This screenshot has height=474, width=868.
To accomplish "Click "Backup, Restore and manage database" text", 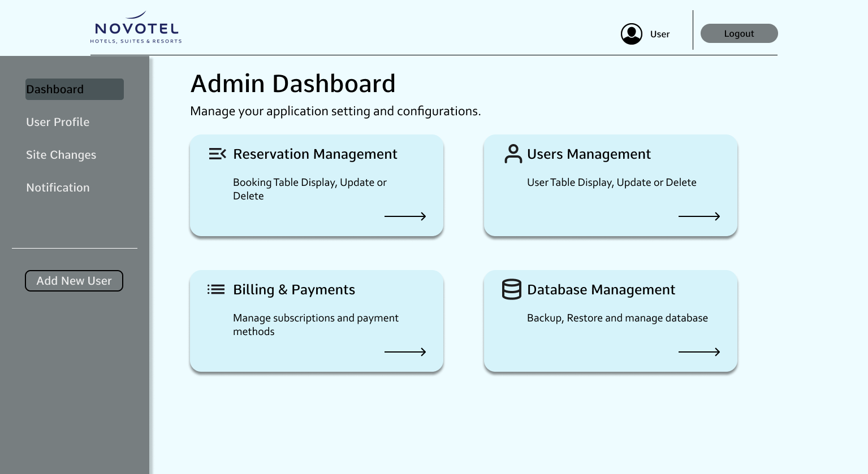I will coord(617,318).
